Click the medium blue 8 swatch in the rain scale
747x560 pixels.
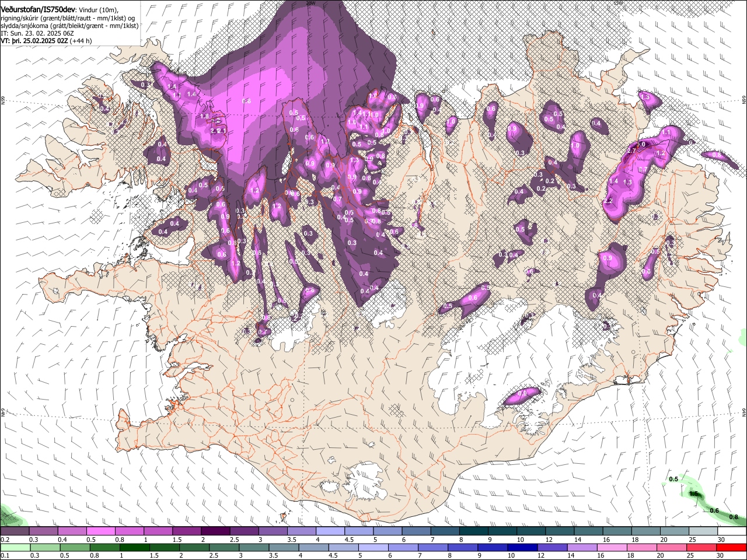click(463, 547)
